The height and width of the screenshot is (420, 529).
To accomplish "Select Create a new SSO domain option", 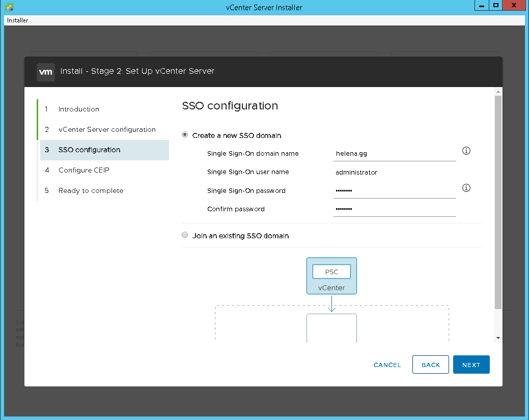I will tap(185, 135).
